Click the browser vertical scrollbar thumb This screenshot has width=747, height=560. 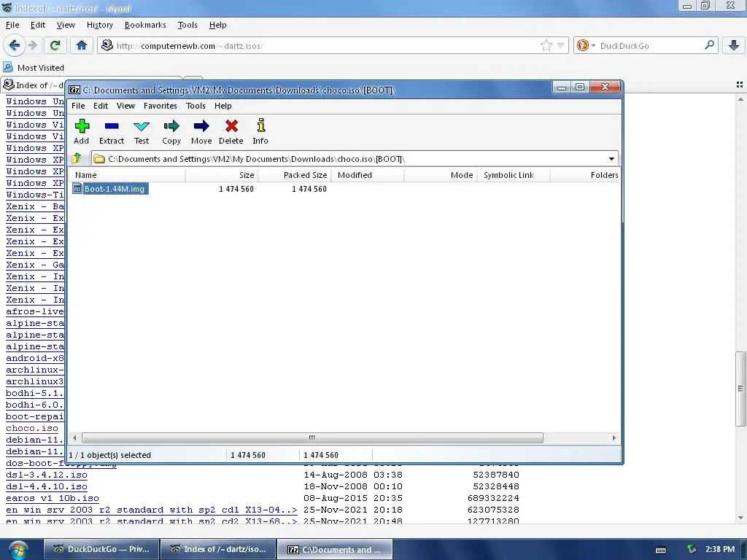click(740, 389)
